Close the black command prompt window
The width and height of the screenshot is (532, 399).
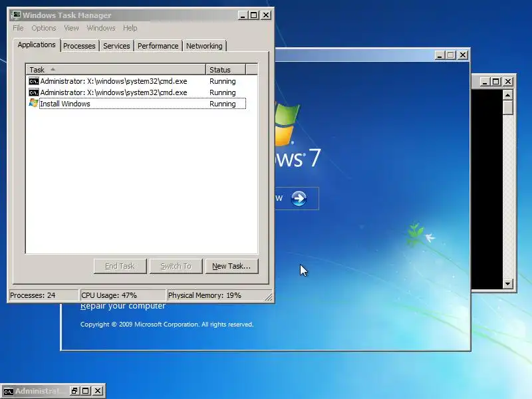(508, 81)
